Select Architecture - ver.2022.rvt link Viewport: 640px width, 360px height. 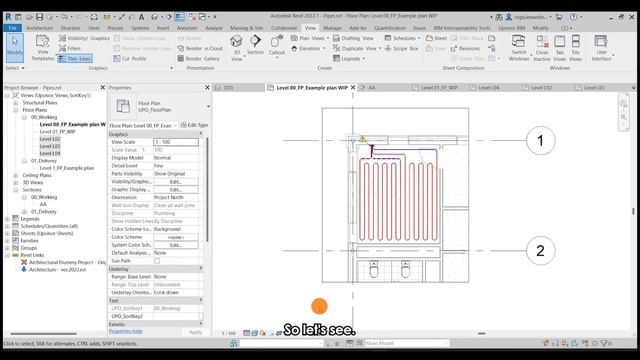pos(57,269)
